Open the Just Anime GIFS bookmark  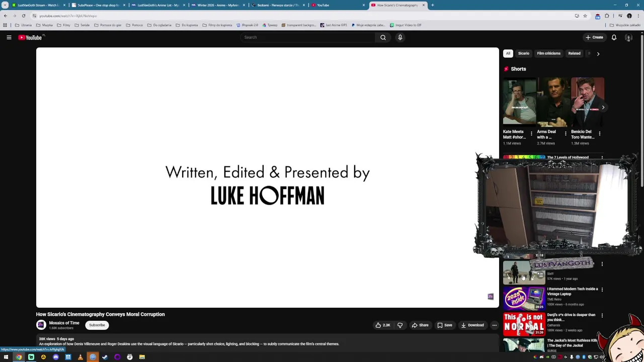[334, 25]
